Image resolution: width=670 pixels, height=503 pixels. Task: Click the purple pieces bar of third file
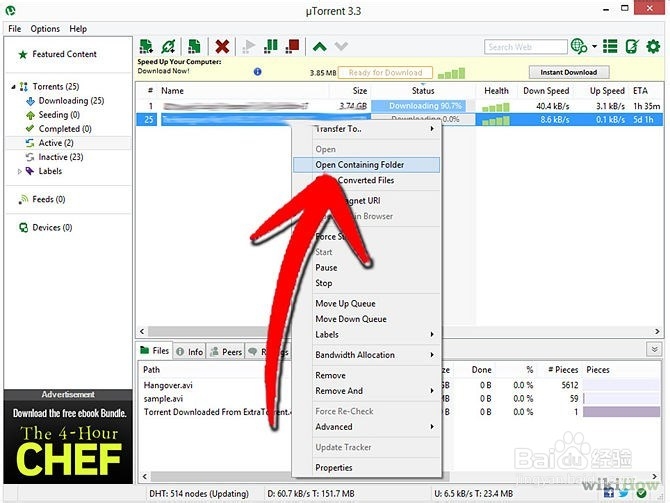(x=621, y=412)
